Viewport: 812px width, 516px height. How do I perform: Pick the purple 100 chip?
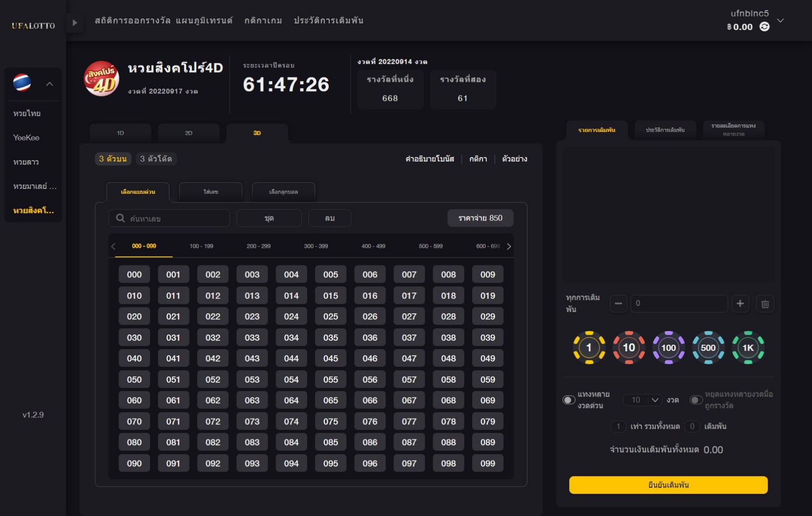tap(668, 348)
